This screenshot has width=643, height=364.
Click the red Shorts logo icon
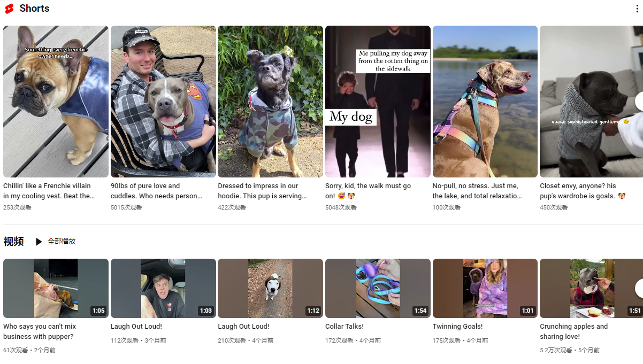point(9,9)
